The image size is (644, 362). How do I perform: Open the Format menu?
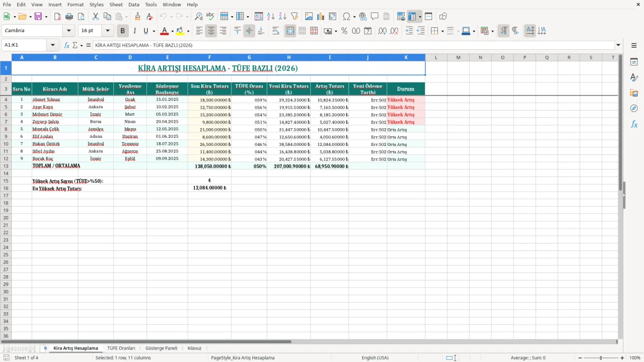75,4
